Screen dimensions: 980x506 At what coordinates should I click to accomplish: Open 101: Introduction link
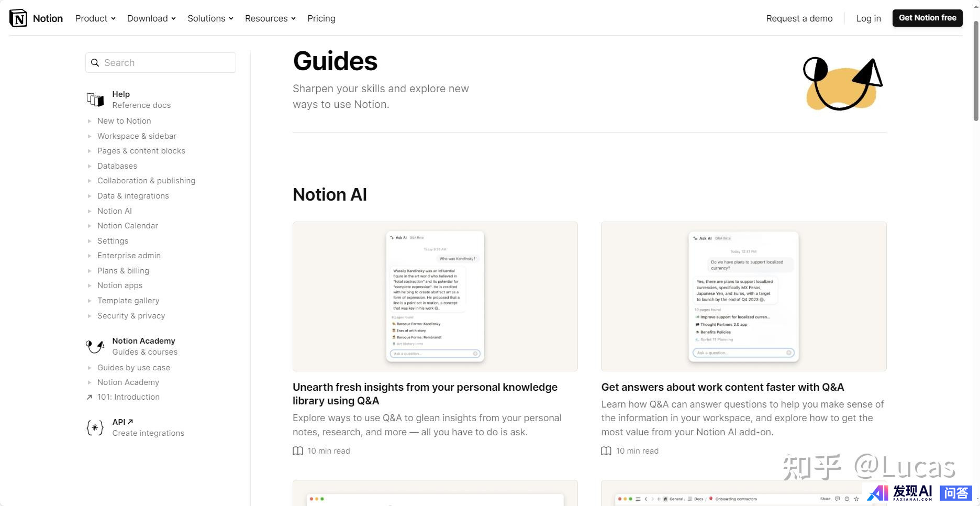point(128,397)
